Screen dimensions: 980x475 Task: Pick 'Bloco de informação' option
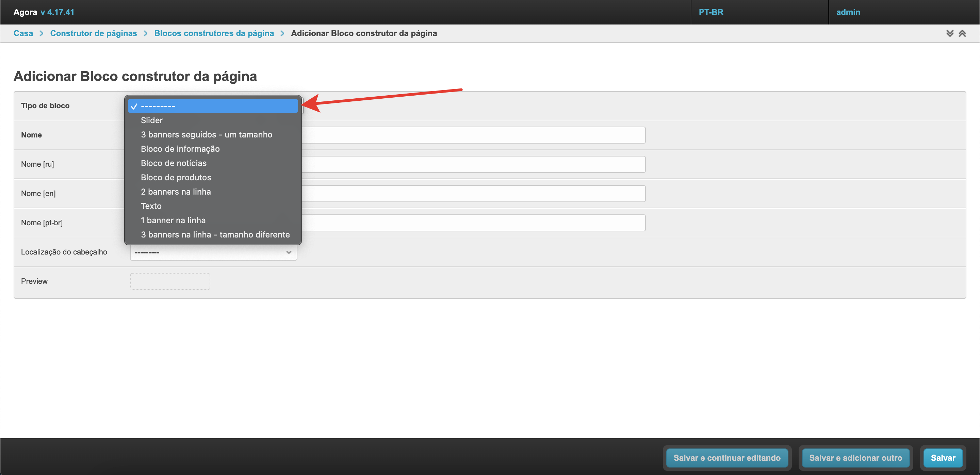[180, 149]
